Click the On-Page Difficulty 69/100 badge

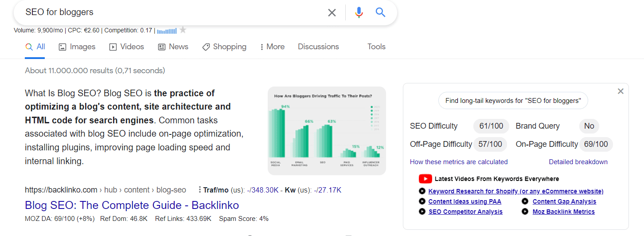(596, 144)
